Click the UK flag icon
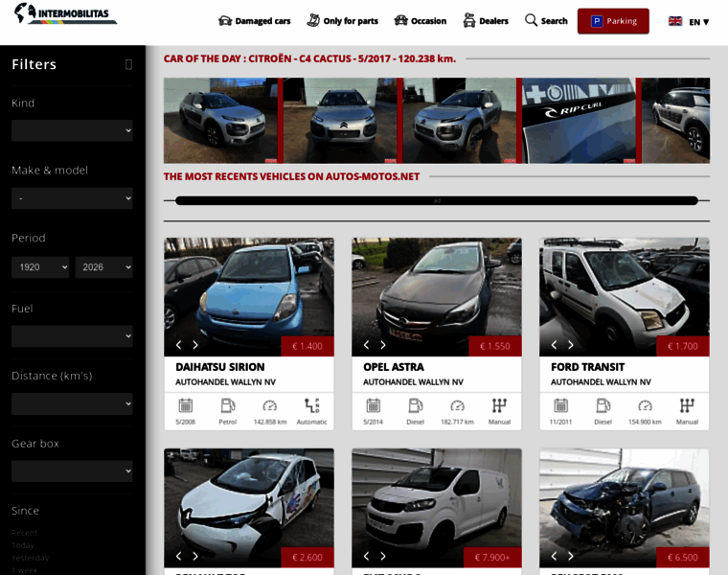The width and height of the screenshot is (728, 575). pyautogui.click(x=675, y=21)
